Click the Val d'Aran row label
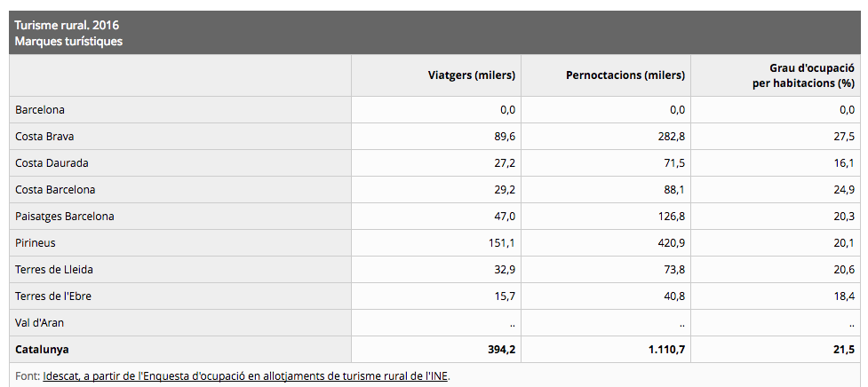The height and width of the screenshot is (387, 868). point(39,323)
